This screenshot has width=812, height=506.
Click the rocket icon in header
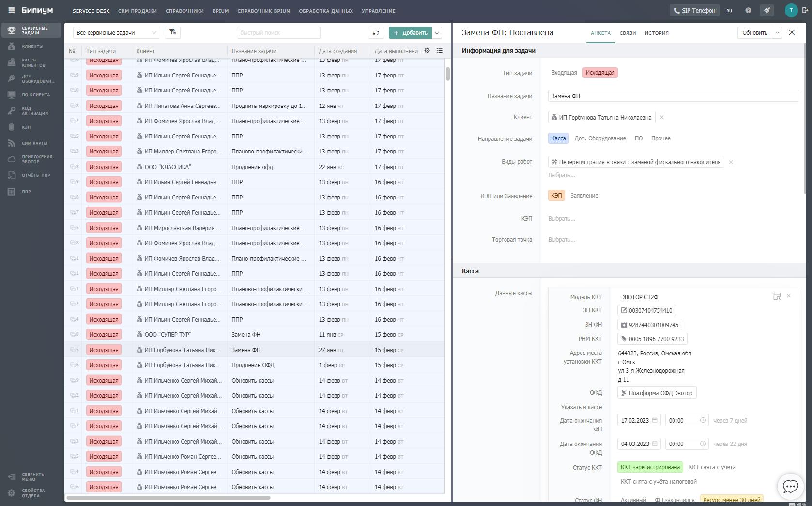coord(767,10)
